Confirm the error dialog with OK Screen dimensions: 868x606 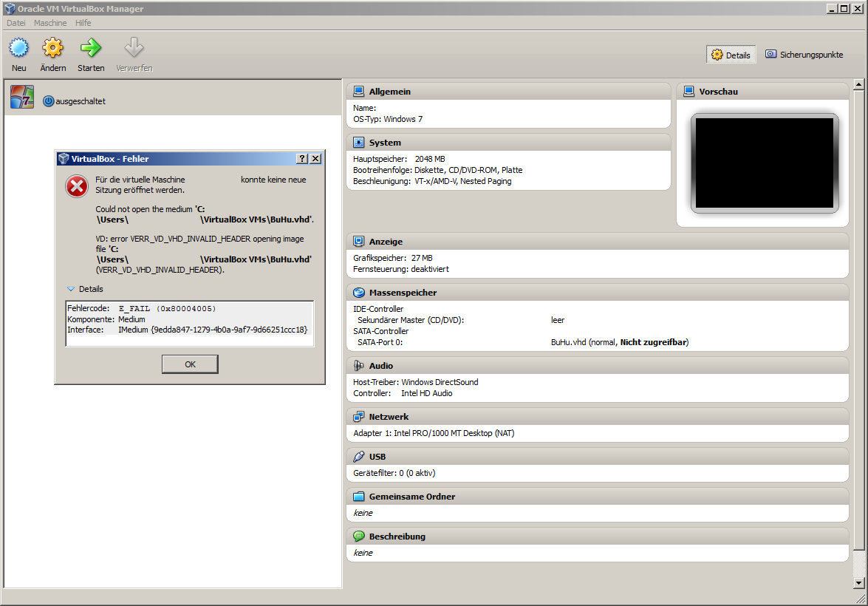point(190,364)
